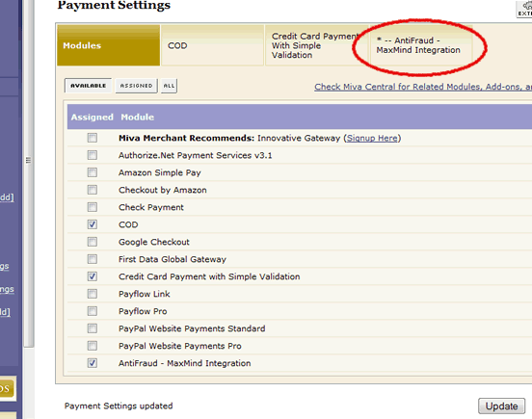Viewport: 532px width, 419px height.
Task: Click the Assigned column header
Action: coord(92,117)
